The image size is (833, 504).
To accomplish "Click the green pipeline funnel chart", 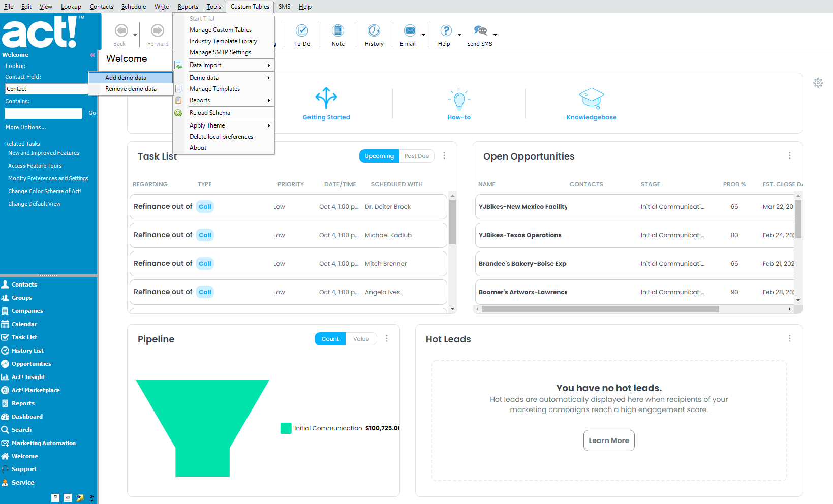I will pyautogui.click(x=202, y=428).
